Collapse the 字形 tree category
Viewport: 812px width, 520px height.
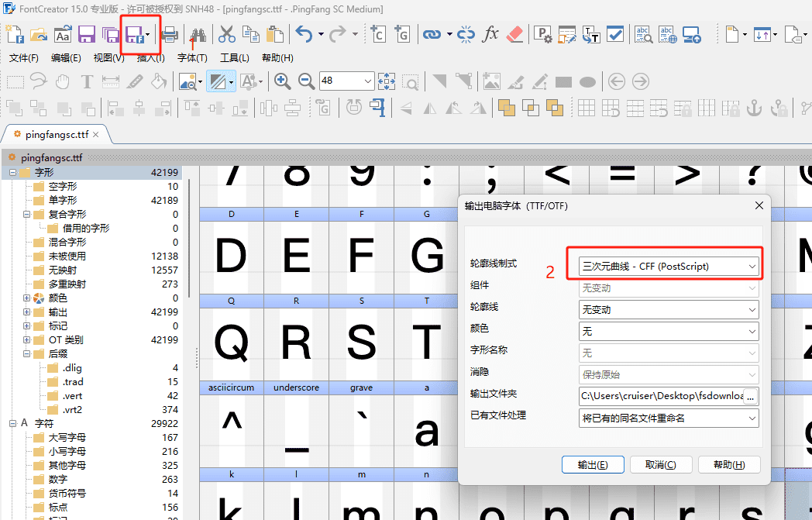(x=13, y=173)
